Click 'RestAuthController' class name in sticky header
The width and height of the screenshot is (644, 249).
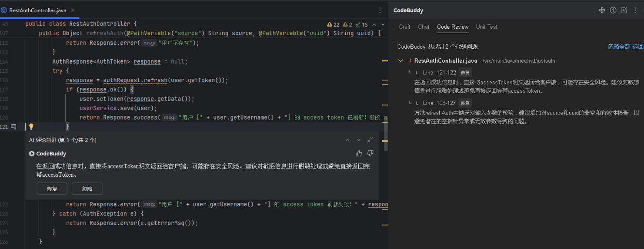coord(100,24)
